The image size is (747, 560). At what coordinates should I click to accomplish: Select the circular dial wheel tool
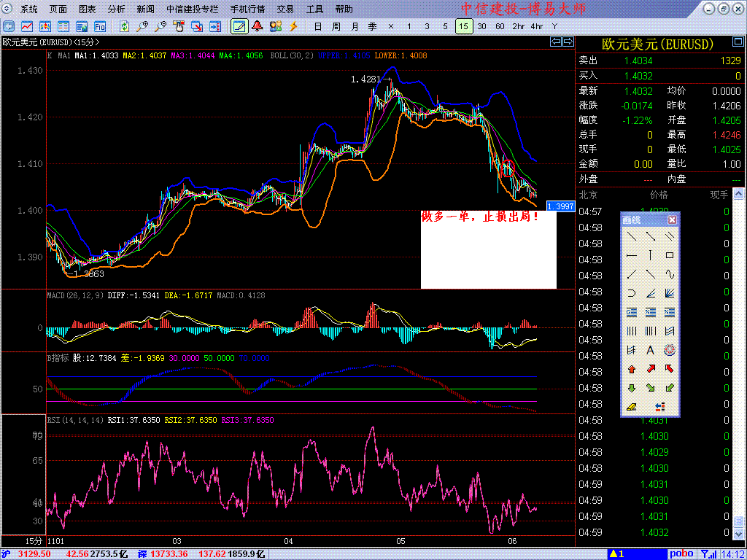point(670,351)
